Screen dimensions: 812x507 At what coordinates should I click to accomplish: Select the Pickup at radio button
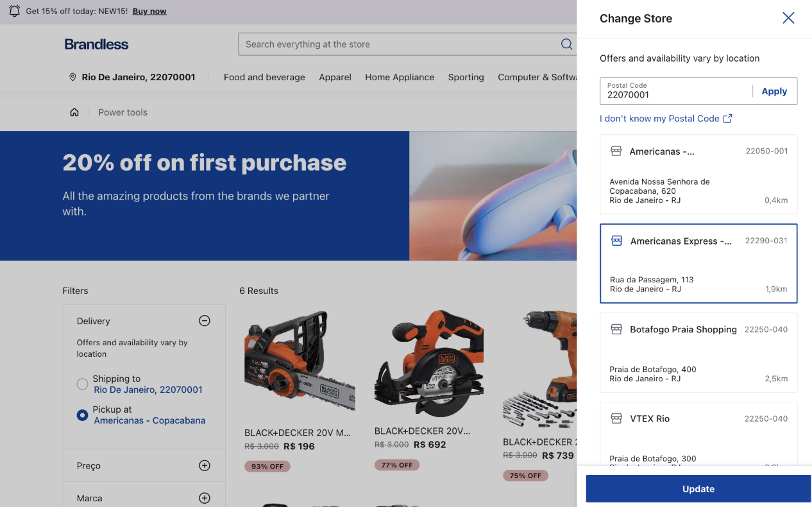tap(82, 415)
